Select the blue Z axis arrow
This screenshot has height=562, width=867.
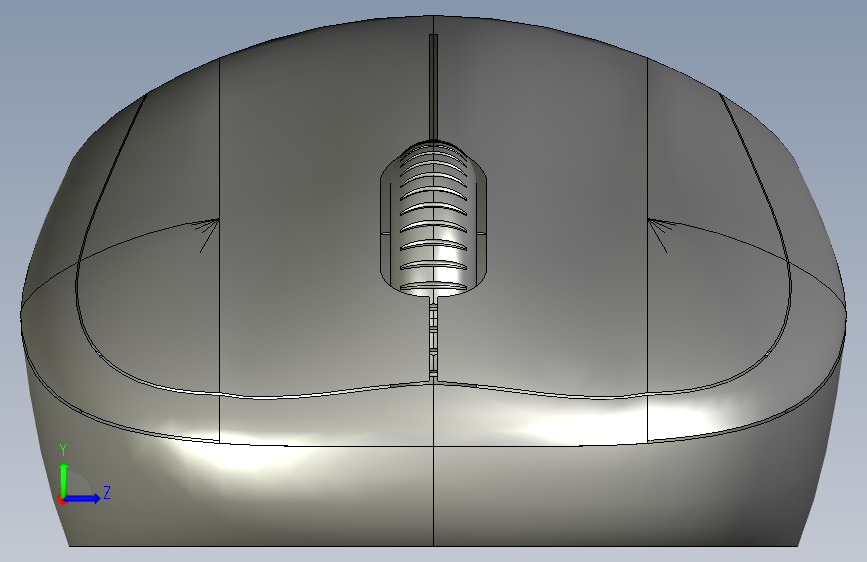pos(82,498)
